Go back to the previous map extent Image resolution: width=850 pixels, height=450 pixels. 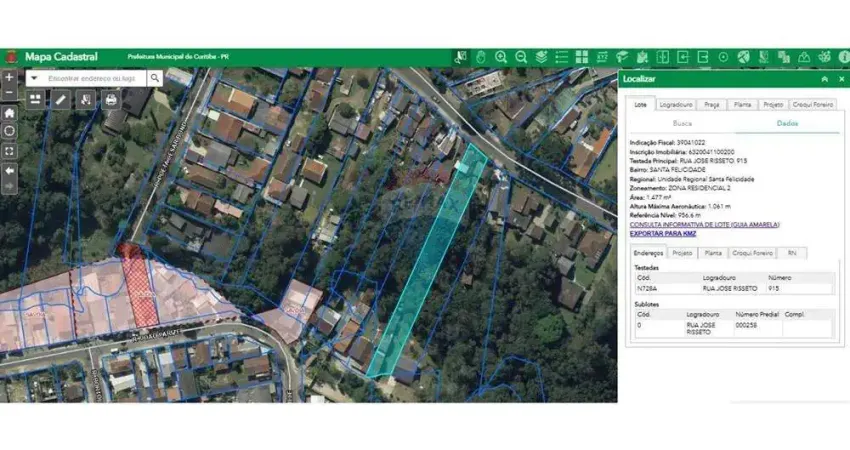coord(9,170)
